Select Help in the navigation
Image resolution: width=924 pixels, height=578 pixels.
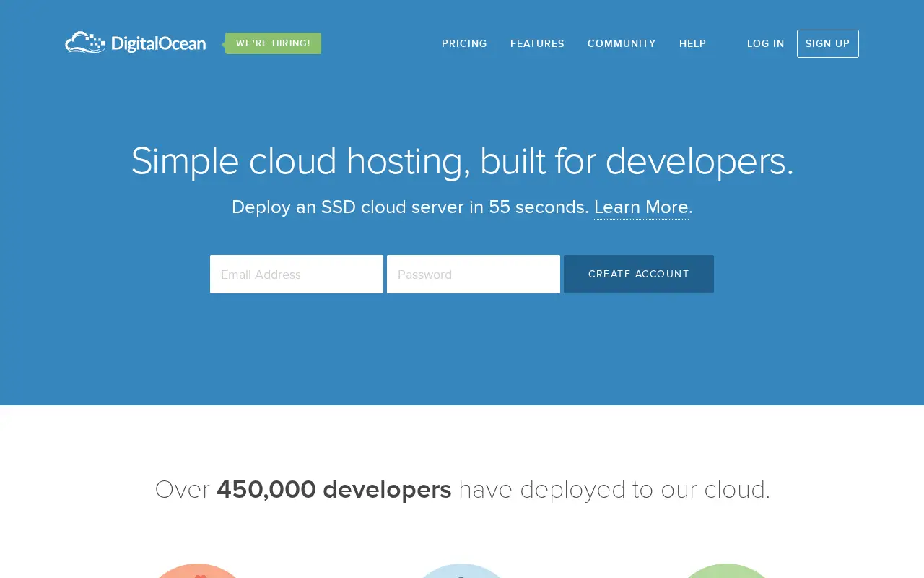692,43
